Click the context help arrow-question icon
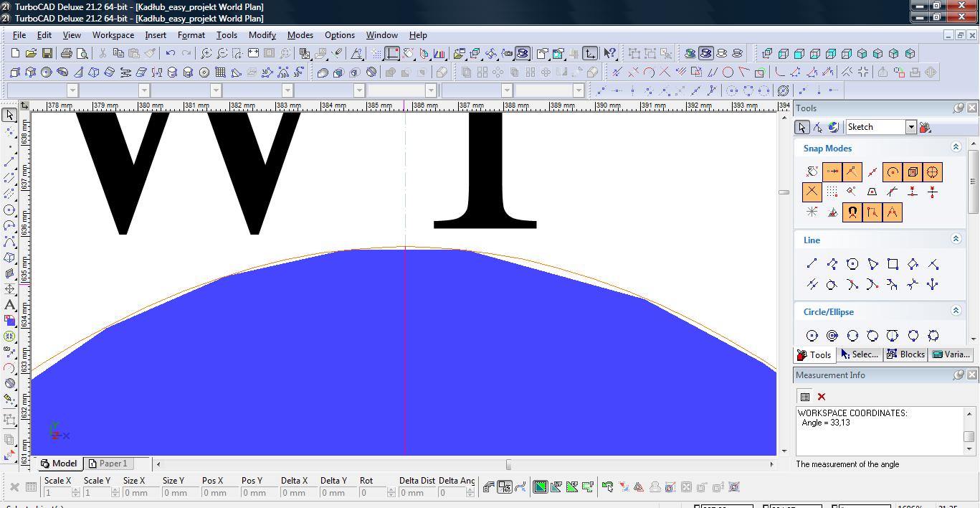 pos(609,53)
